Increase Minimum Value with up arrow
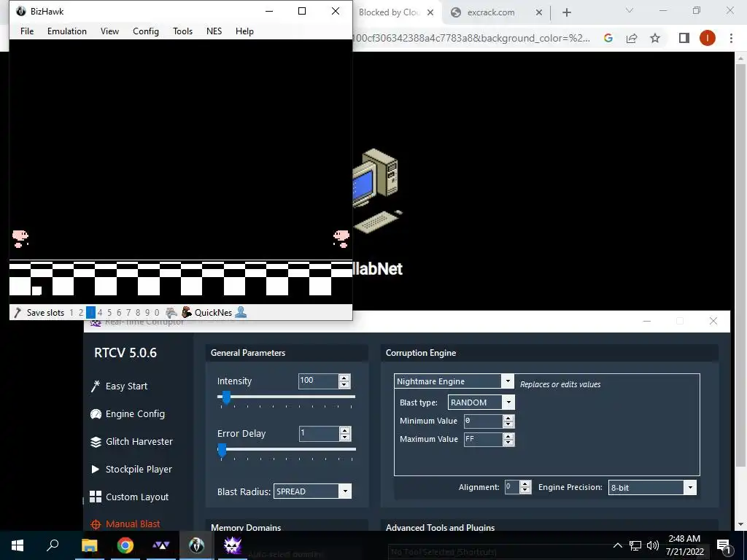The height and width of the screenshot is (560, 747). pos(508,418)
